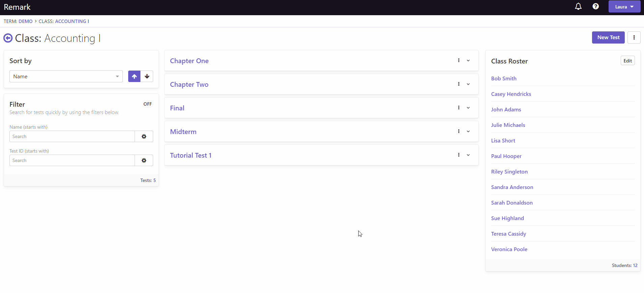
Task: Open the Laura user menu
Action: pos(624,6)
